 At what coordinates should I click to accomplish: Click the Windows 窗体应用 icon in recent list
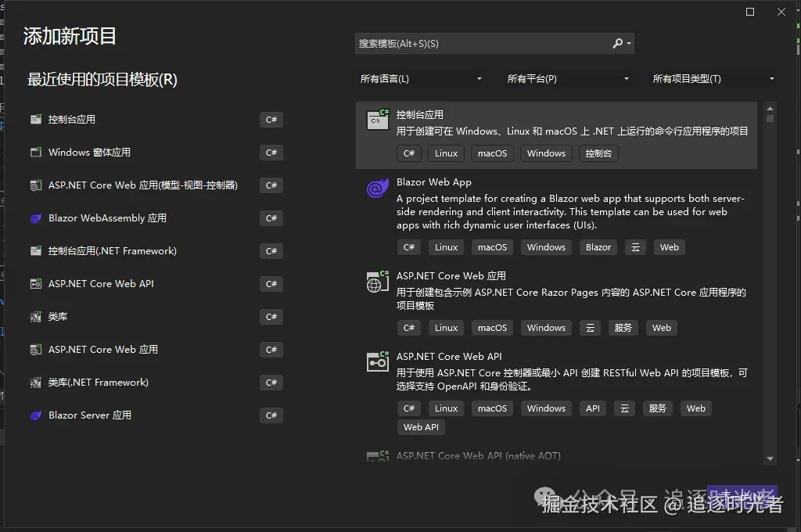pos(36,153)
